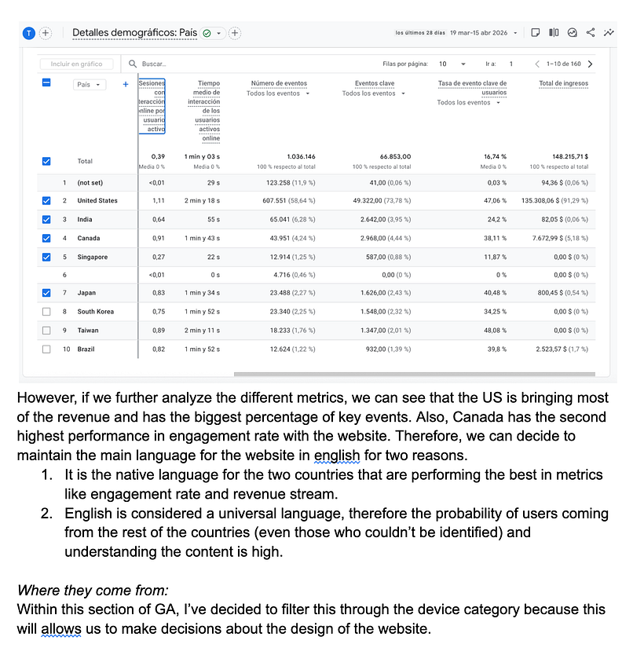Viewport: 644px width, 655px height.
Task: Expand the rows per page dropdown
Action: 452,64
